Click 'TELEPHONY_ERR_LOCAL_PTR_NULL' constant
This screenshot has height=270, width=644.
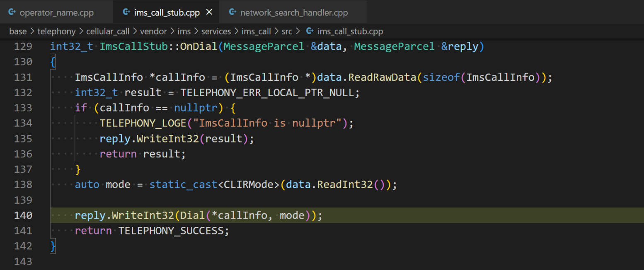pos(267,92)
